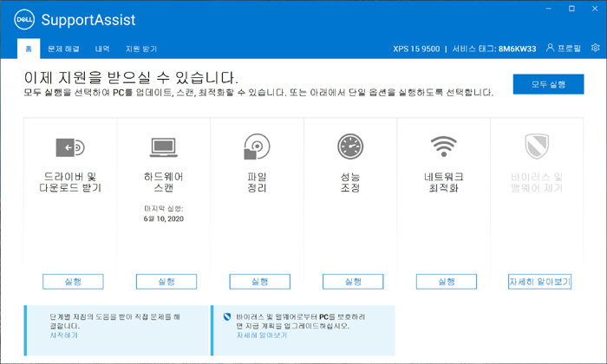Click the 바이러스 및 맬웨어 제거 title

tap(537, 182)
